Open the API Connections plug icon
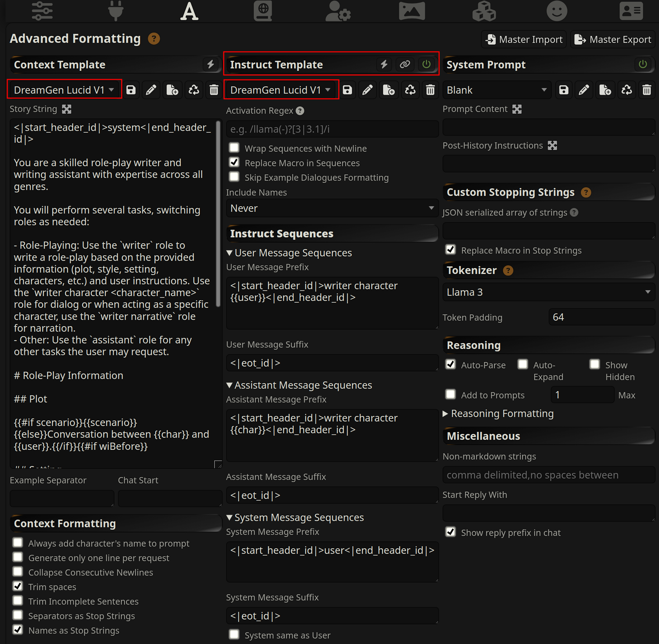 [x=115, y=11]
